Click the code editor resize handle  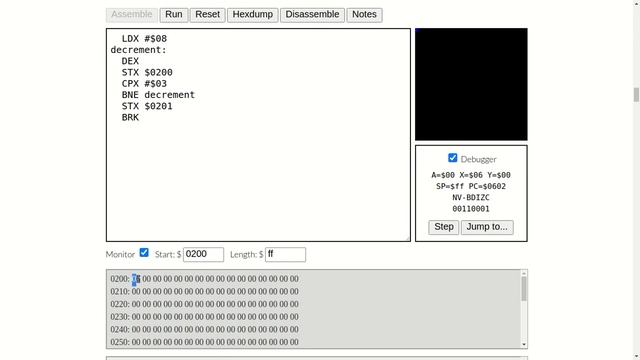point(407,238)
